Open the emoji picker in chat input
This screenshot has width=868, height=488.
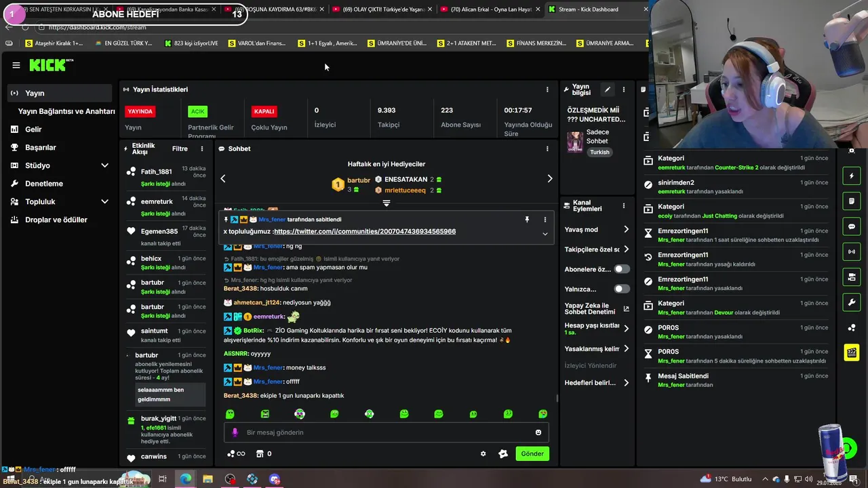(538, 432)
